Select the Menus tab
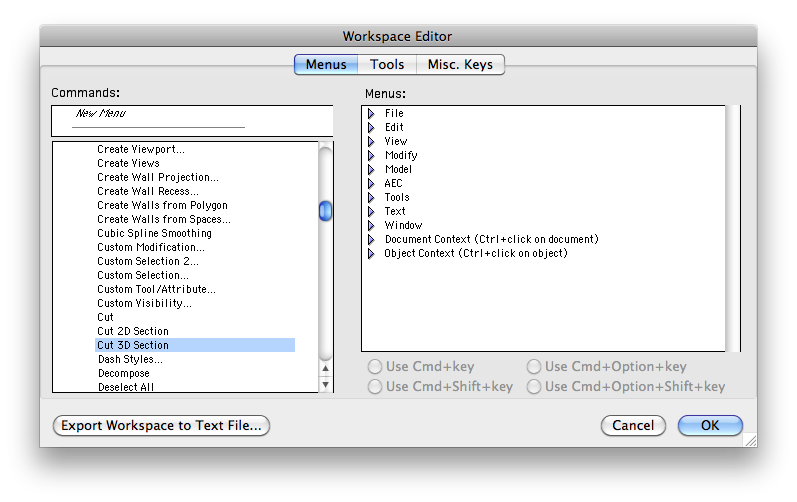Screen dimensions: 797x502 click(326, 65)
